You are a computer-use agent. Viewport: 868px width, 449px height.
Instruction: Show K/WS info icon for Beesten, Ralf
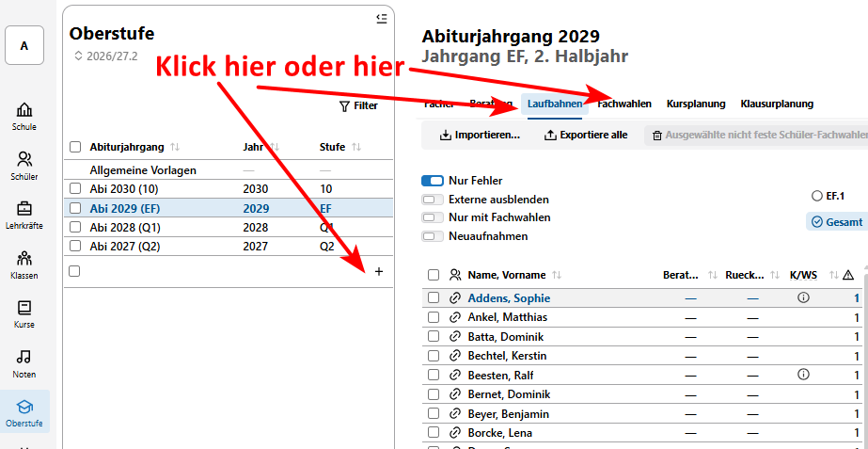803,375
